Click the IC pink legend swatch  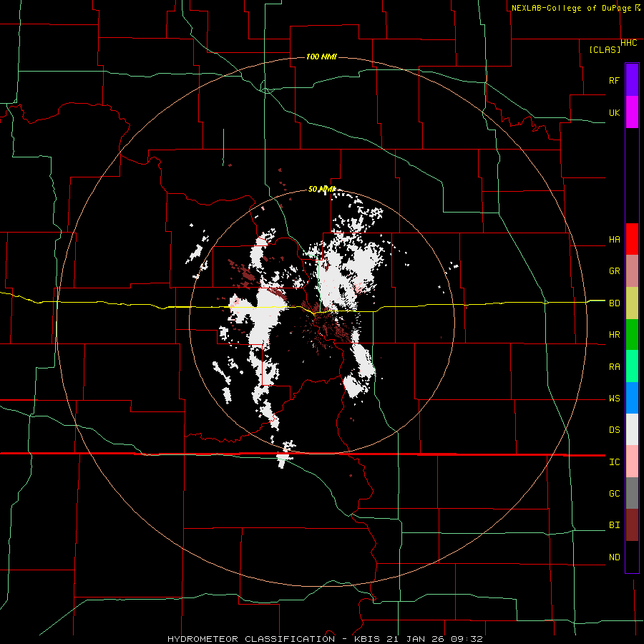click(632, 462)
